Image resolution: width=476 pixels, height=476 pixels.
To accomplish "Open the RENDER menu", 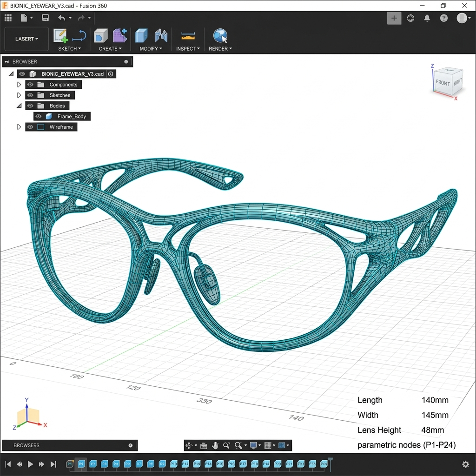I will [220, 48].
